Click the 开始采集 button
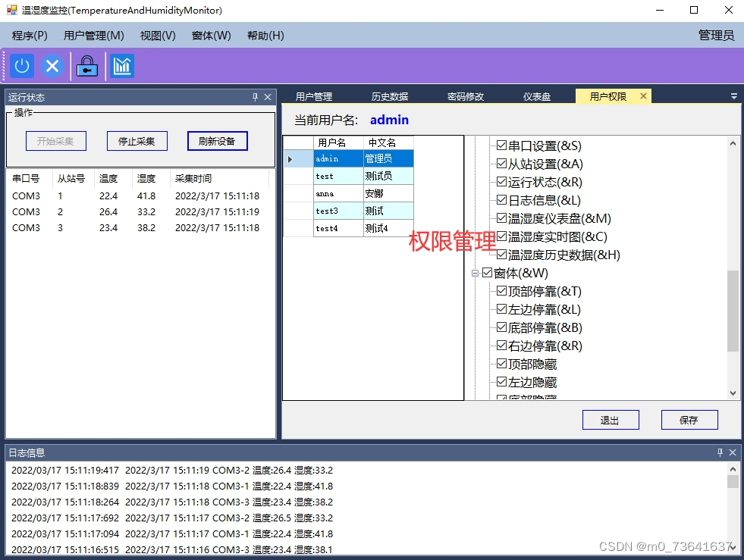The image size is (744, 560). point(56,141)
